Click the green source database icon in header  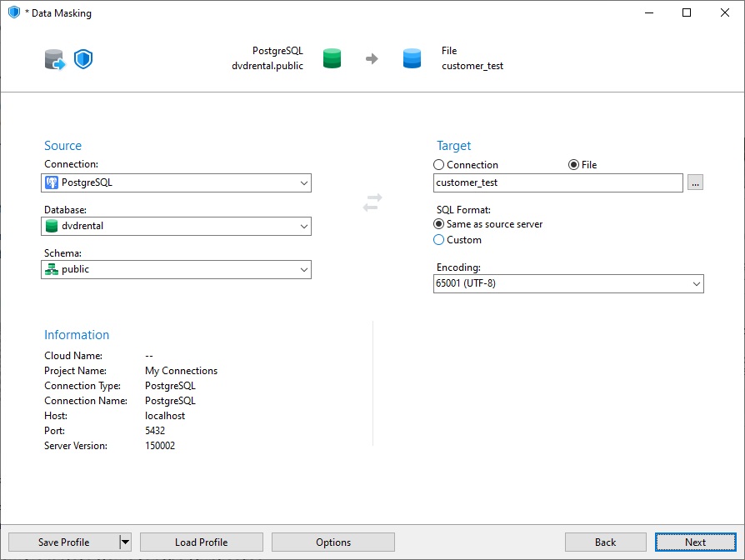click(x=332, y=58)
